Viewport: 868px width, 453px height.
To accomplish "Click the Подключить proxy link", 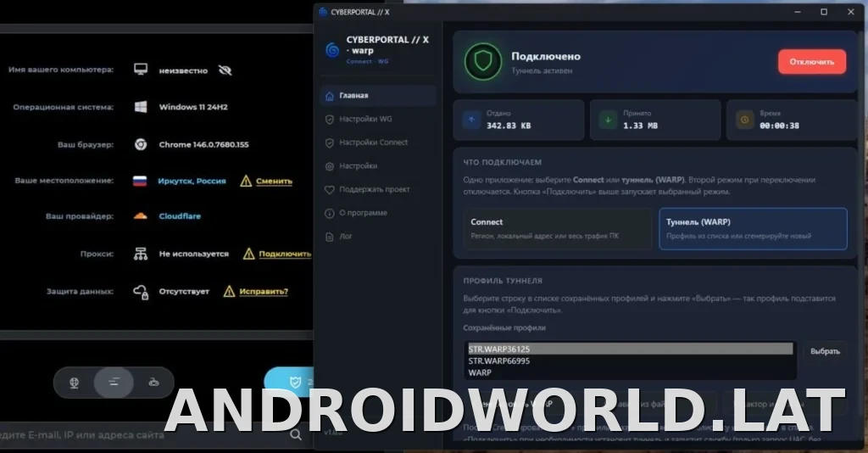I will [x=285, y=254].
